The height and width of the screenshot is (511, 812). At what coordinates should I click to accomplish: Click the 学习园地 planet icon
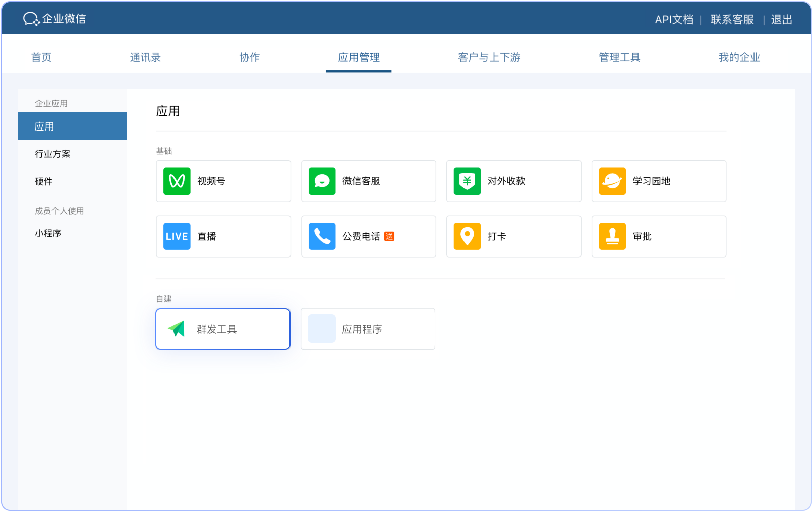pos(613,181)
